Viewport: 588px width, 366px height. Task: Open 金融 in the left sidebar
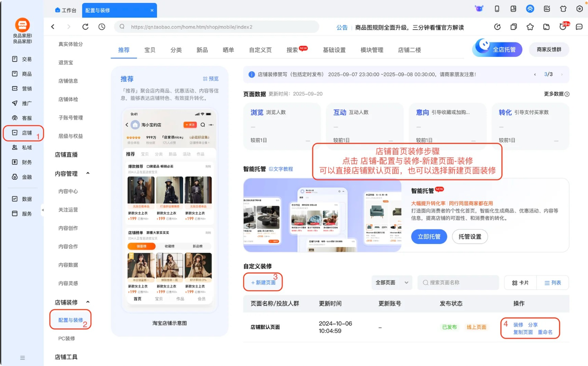(22, 177)
